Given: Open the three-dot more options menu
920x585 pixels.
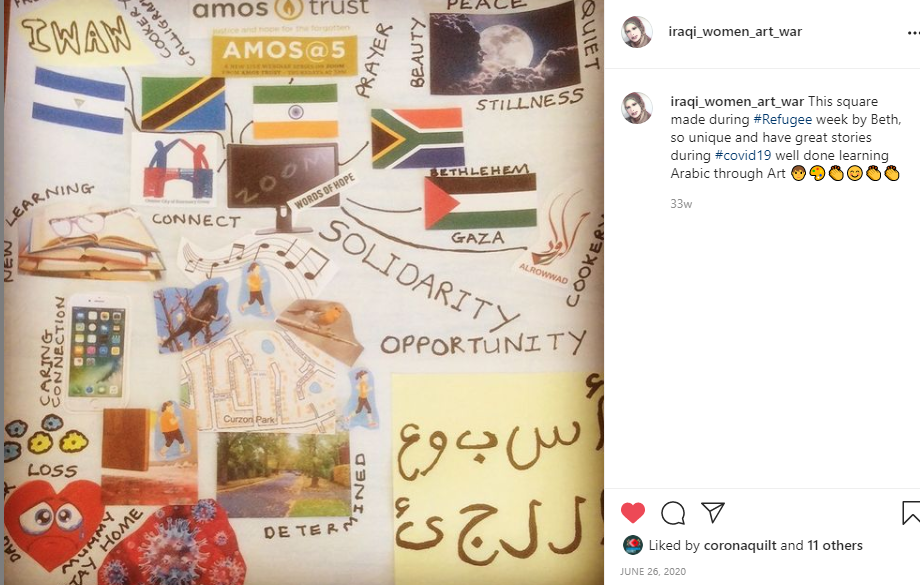Looking at the screenshot, I should click(x=913, y=33).
